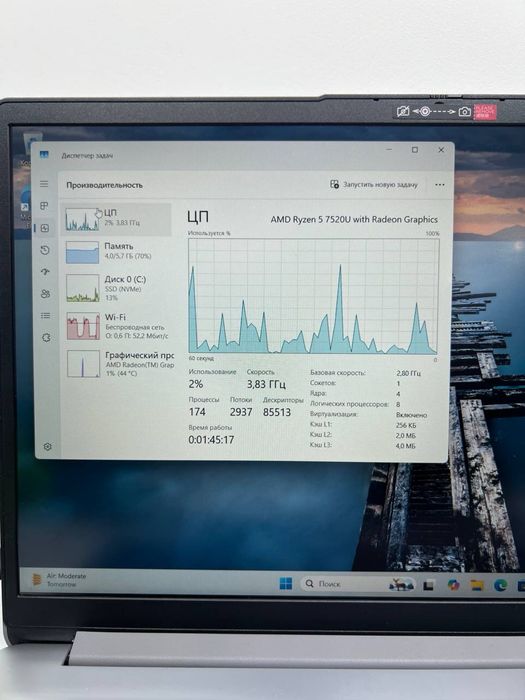Click the taskbar search box 'Поиск'

(358, 583)
